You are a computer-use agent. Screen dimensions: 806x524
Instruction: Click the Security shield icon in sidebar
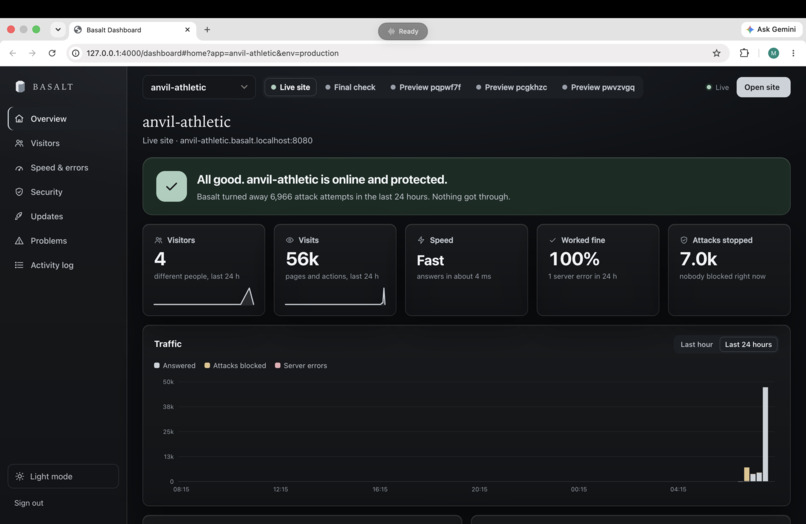[x=19, y=192]
